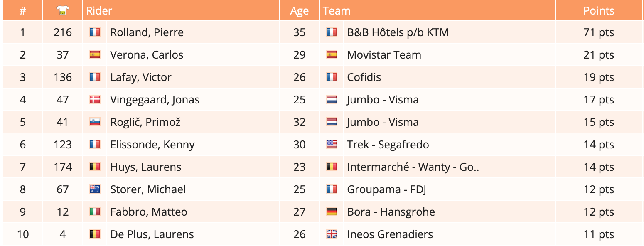This screenshot has height=246, width=644.
Task: Click the German flag beside Bora - Hansgrohe
Action: [x=332, y=212]
